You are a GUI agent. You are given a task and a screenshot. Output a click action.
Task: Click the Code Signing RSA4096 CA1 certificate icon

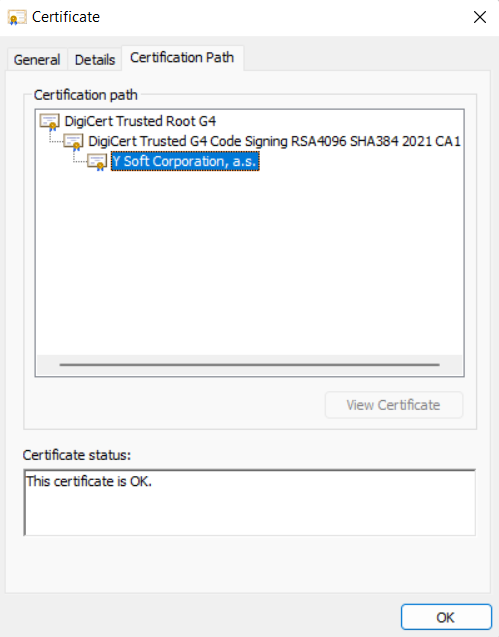click(x=74, y=142)
